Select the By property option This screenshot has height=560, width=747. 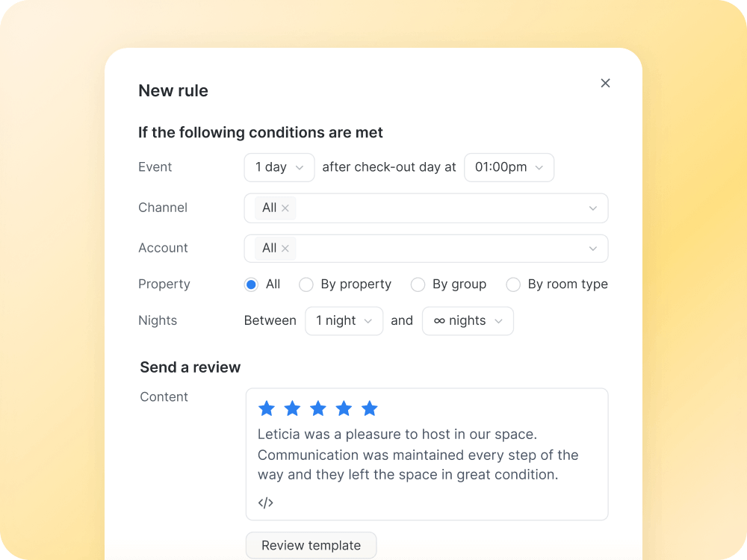click(306, 284)
